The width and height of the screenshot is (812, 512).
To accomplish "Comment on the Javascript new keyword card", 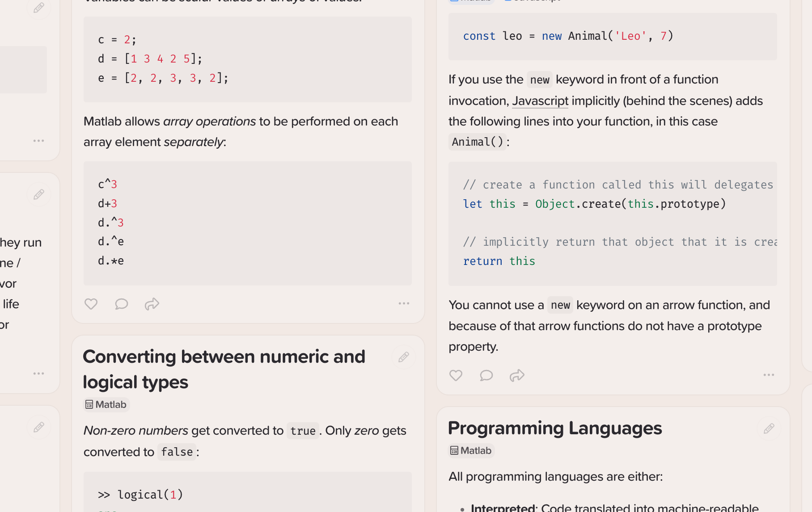I will click(x=486, y=375).
